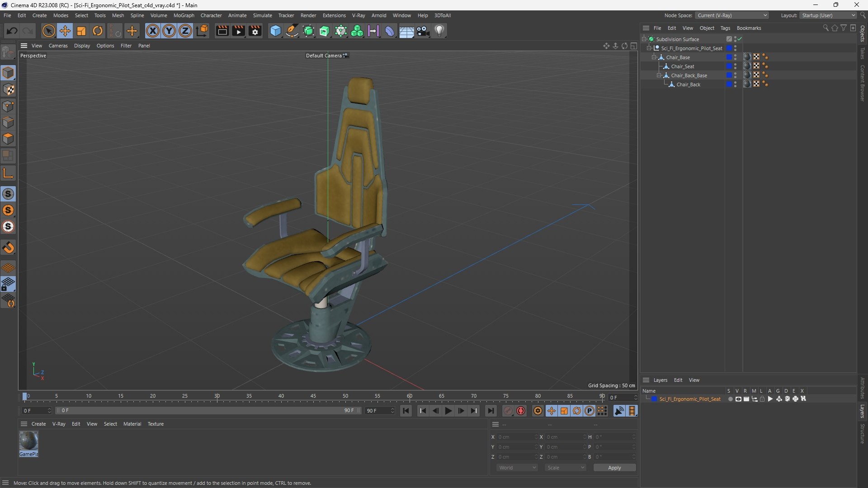This screenshot has height=488, width=868.
Task: Select the Chair_Back object in tree
Action: tap(688, 84)
